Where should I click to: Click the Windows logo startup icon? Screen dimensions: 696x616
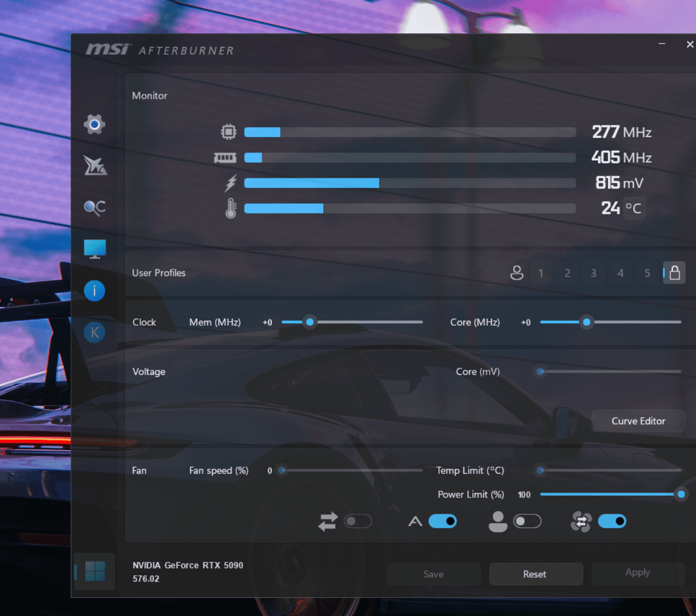point(94,571)
